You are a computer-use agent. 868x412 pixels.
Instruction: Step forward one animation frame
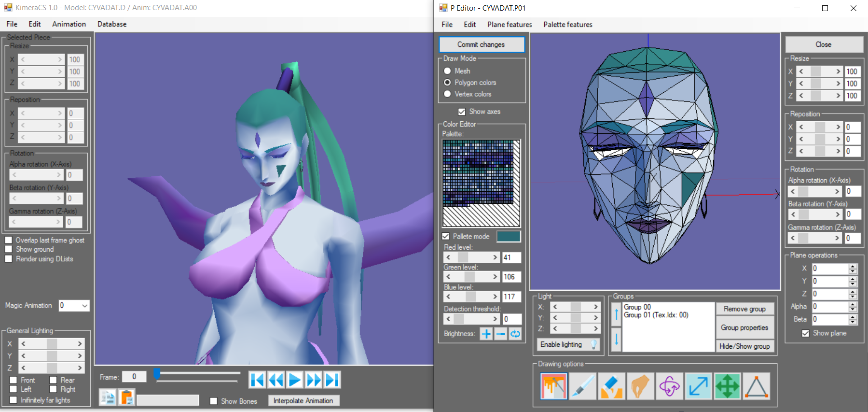(x=314, y=380)
